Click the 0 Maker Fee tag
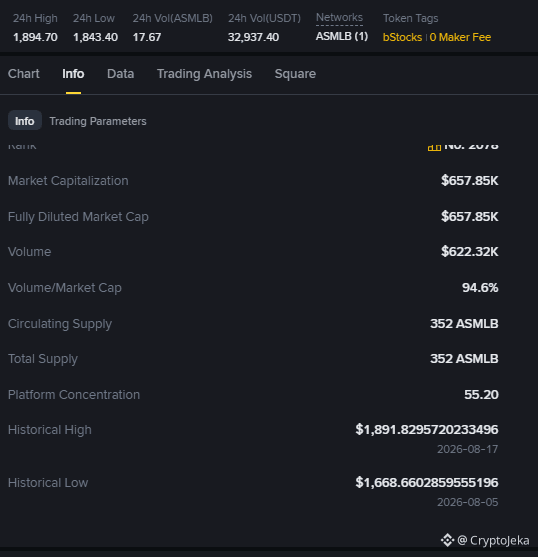Screen dimensions: 538x557 (460, 37)
